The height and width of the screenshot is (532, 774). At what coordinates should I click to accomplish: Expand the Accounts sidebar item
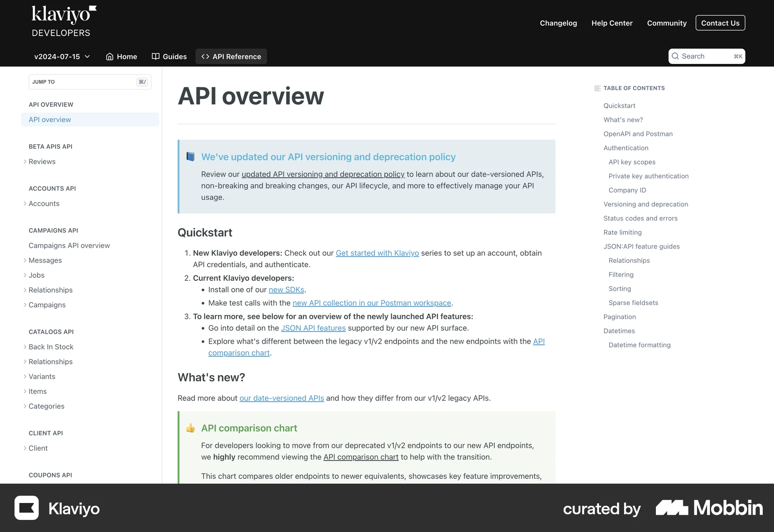(x=25, y=204)
